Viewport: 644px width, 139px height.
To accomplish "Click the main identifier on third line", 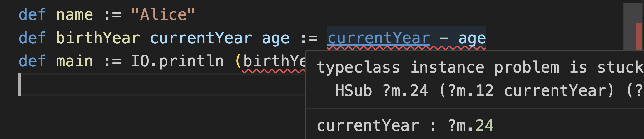I will coord(74,61).
